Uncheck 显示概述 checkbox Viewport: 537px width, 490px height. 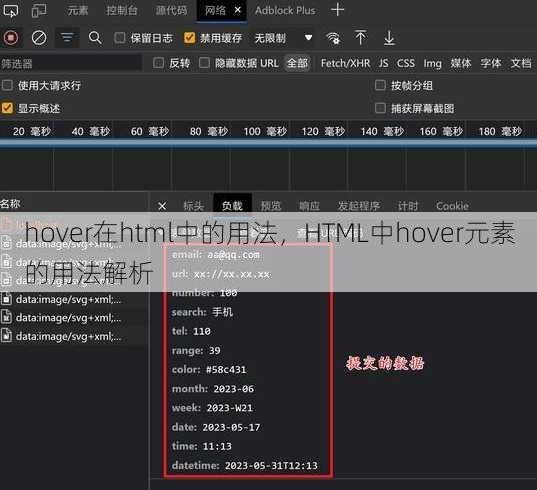point(7,108)
